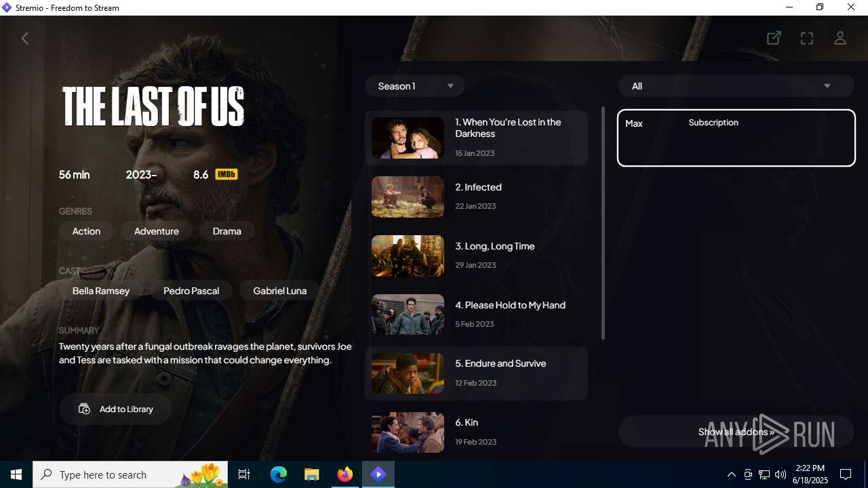Open episode 5 Endure and Survive
The image size is (868, 488).
476,373
